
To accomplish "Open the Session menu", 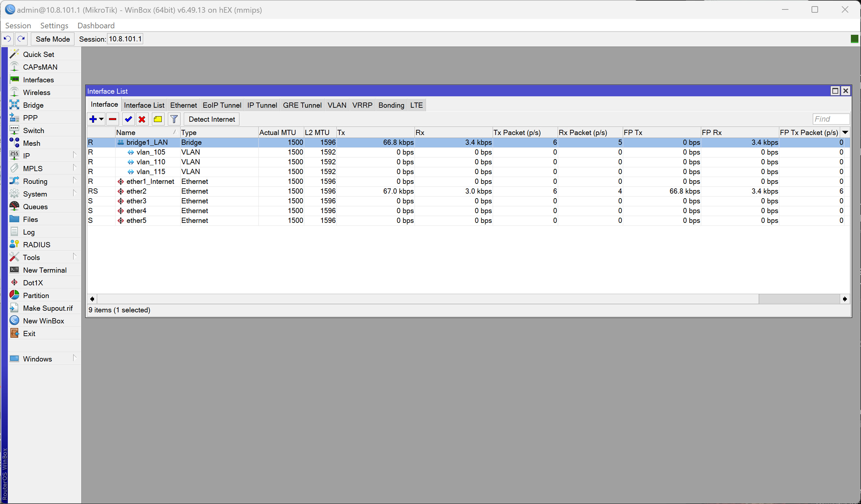I will click(18, 25).
